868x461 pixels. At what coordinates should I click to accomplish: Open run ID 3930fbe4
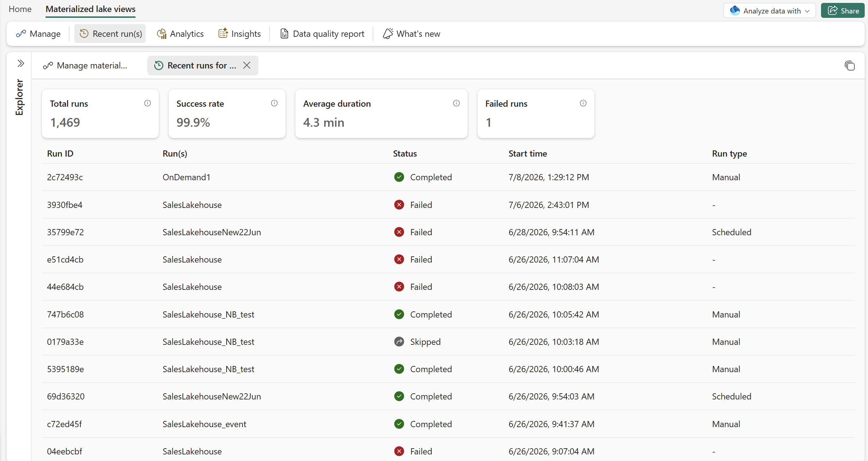(x=64, y=205)
